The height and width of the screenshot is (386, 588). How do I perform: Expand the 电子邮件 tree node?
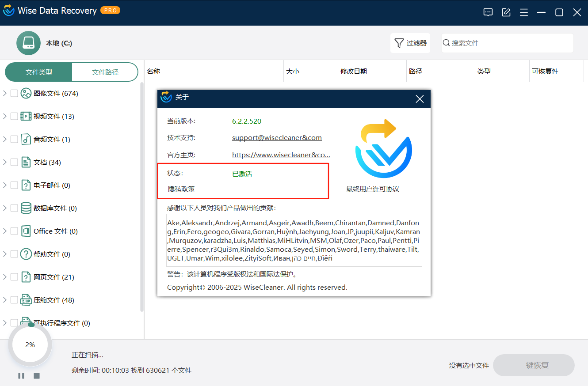pyautogui.click(x=5, y=185)
